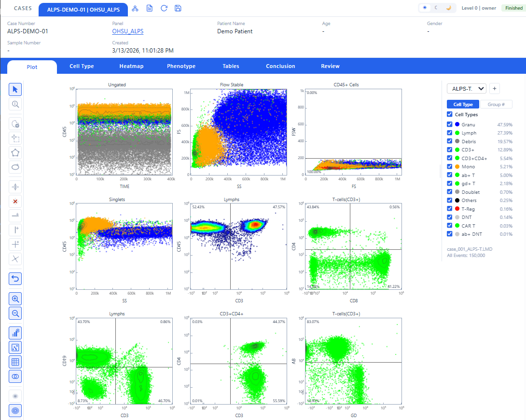Select the arrow pointer tool

(15, 90)
